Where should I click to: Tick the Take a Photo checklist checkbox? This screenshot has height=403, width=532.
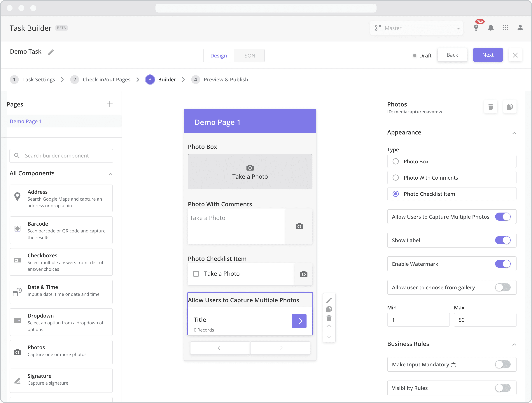[196, 274]
